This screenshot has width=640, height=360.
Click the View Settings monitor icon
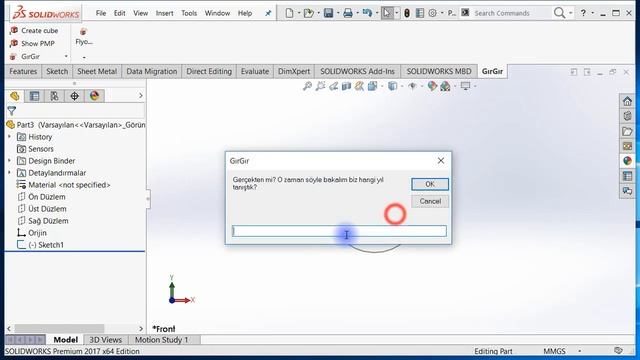(465, 86)
